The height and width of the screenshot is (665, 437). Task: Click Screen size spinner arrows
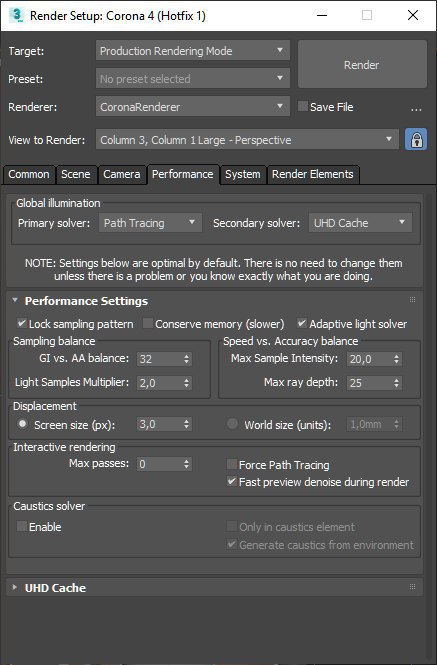(186, 424)
